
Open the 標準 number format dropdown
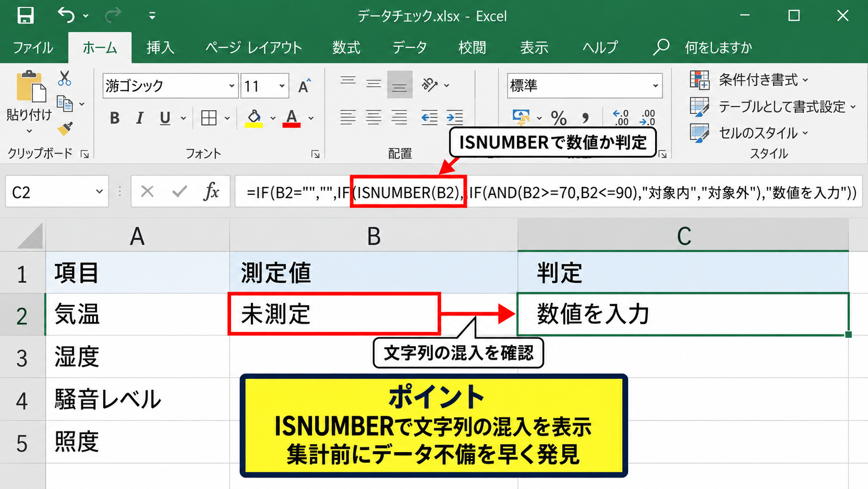click(x=656, y=86)
